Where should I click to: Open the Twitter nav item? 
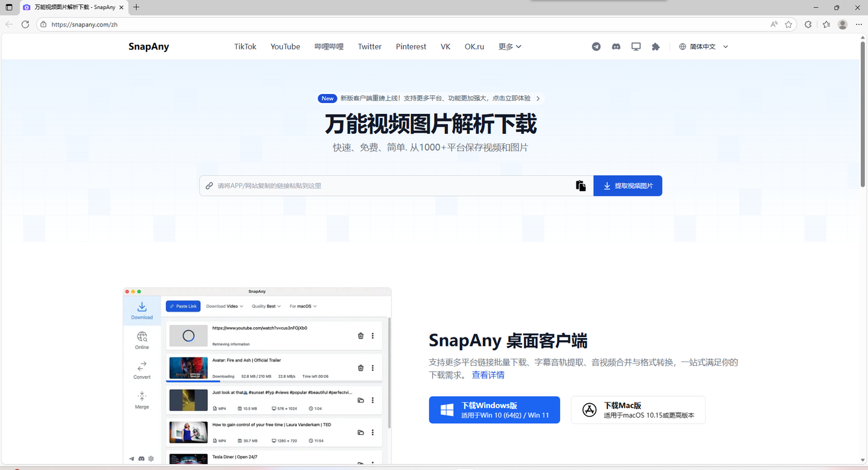coord(370,46)
